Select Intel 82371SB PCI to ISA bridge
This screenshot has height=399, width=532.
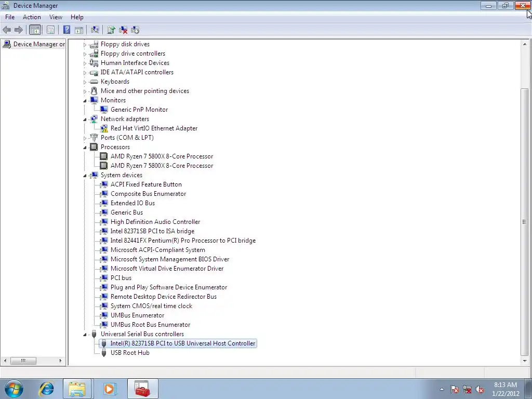(x=152, y=231)
